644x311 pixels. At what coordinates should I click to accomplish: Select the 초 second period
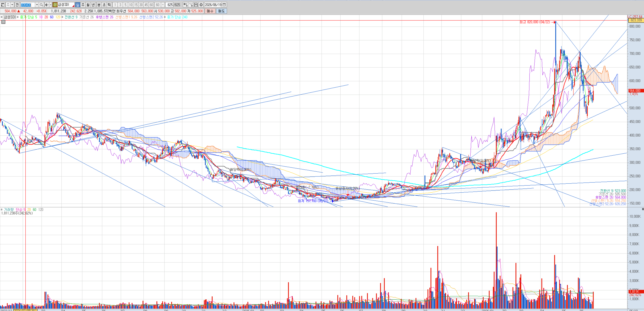click(104, 5)
